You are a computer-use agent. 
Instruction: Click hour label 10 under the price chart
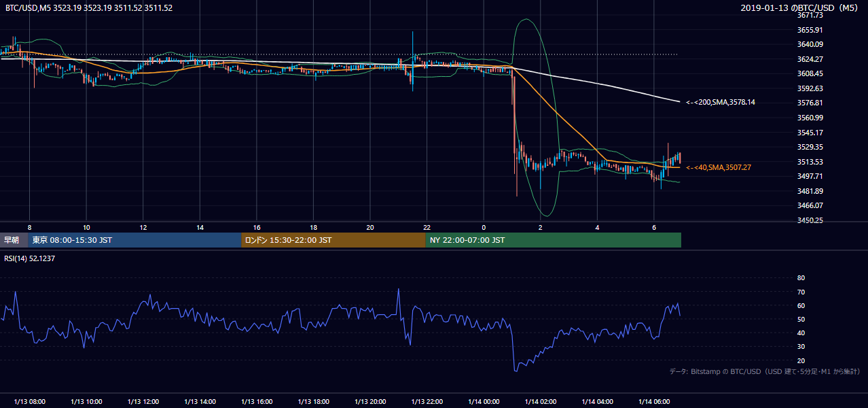point(86,227)
